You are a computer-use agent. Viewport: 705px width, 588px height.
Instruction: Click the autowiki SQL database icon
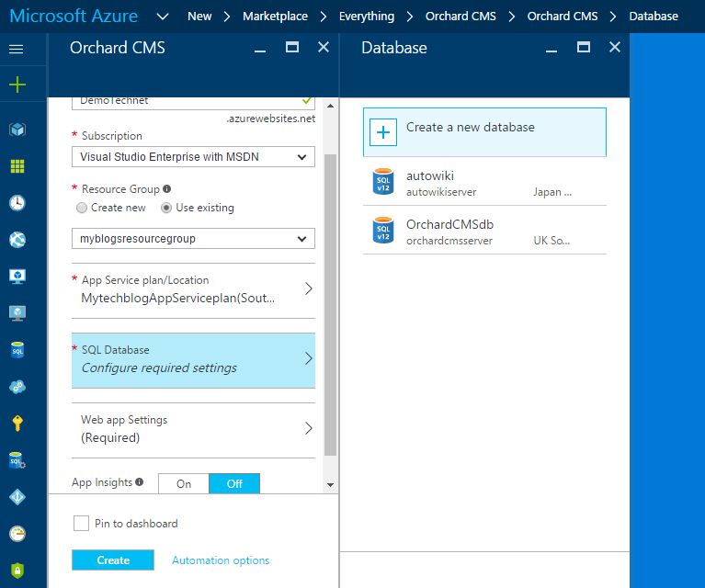point(383,181)
